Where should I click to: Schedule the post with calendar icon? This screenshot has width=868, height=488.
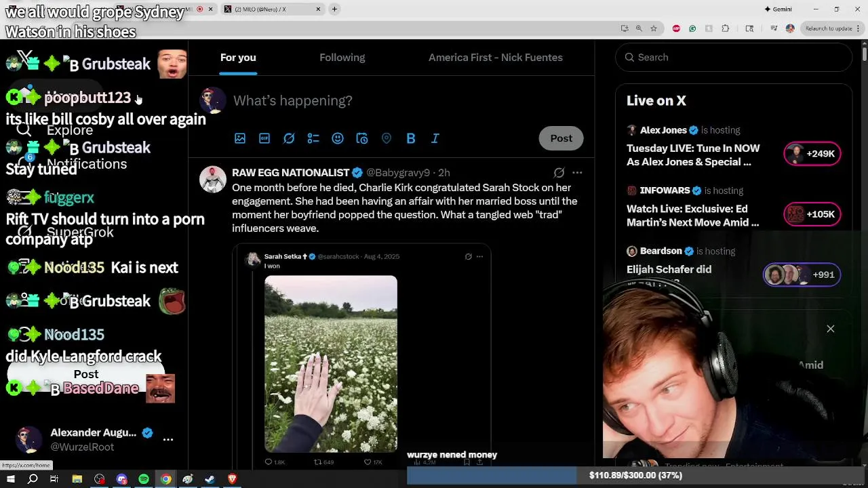coord(362,138)
